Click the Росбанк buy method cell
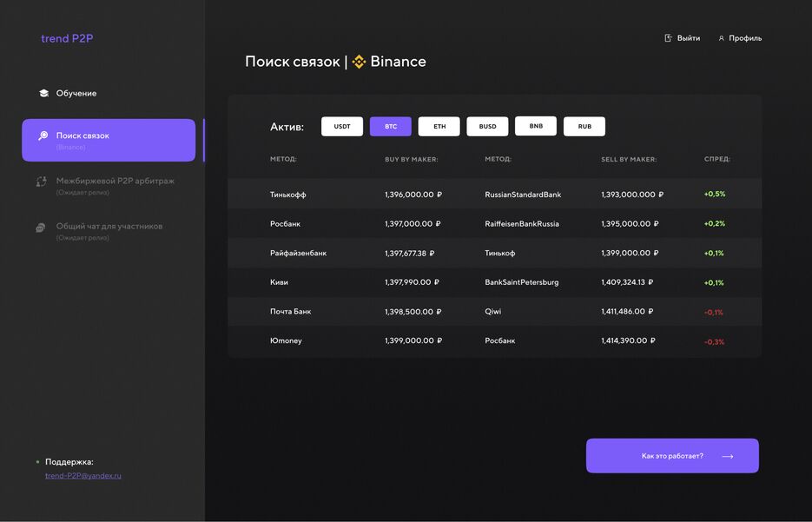The height and width of the screenshot is (522, 812). point(286,224)
